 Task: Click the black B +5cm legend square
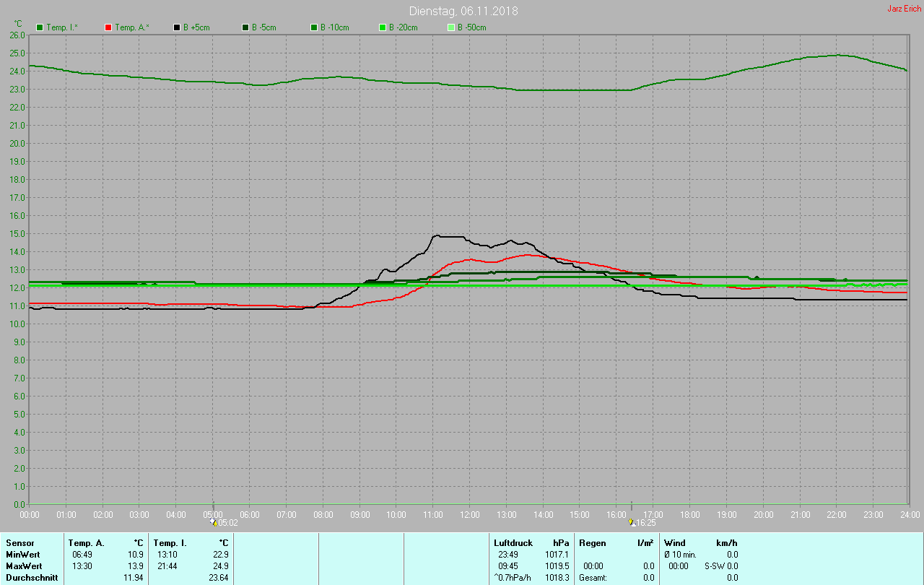[x=177, y=27]
